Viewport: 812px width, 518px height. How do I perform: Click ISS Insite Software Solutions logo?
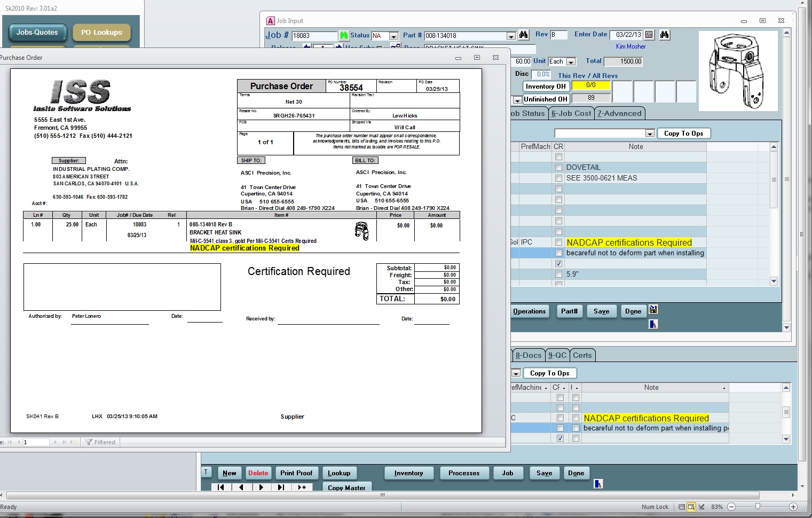coord(82,96)
